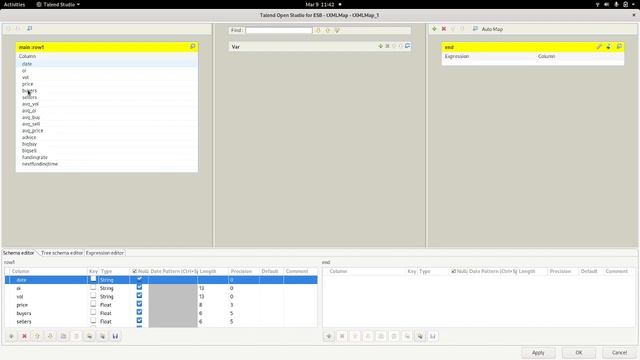Toggle Key checkbox for the vol column
The image size is (640, 360).
(x=93, y=296)
